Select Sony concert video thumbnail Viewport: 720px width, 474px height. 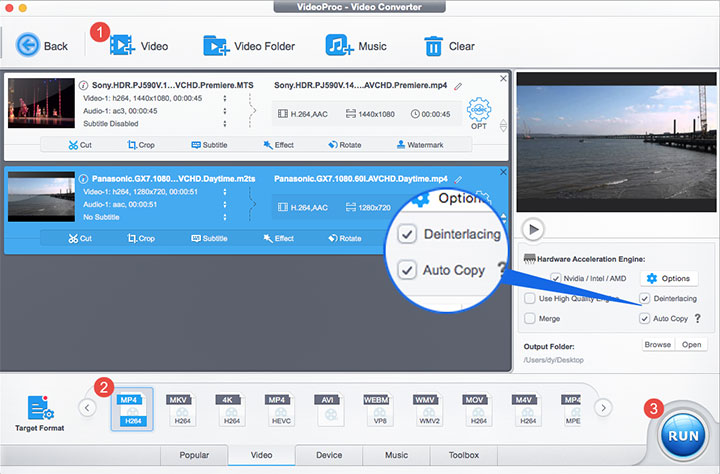coord(41,103)
